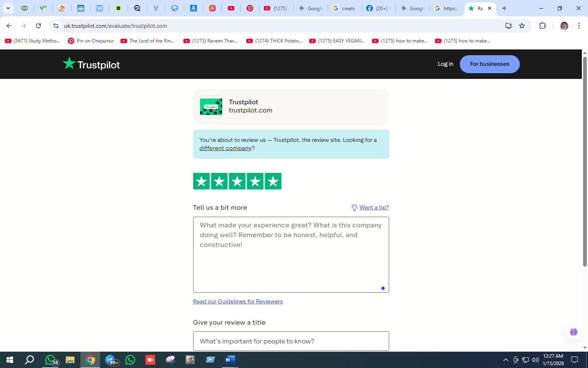Focus the review title input field
This screenshot has height=368, width=588.
(291, 341)
